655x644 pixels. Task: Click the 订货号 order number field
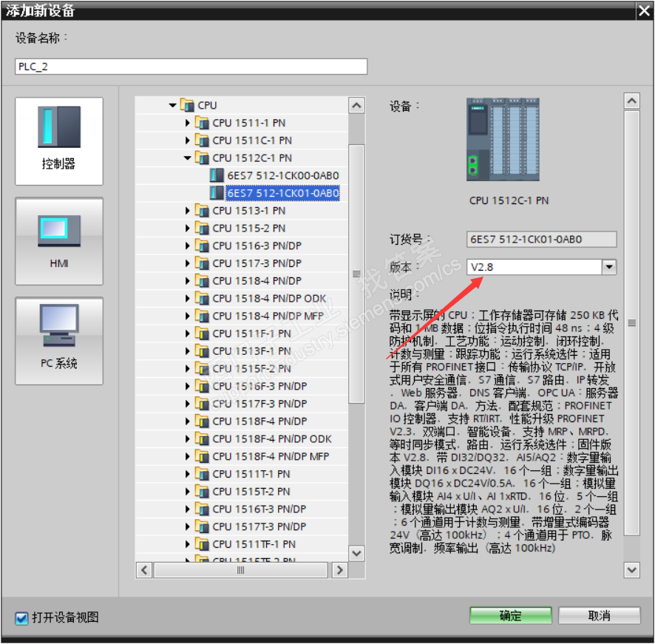(541, 240)
